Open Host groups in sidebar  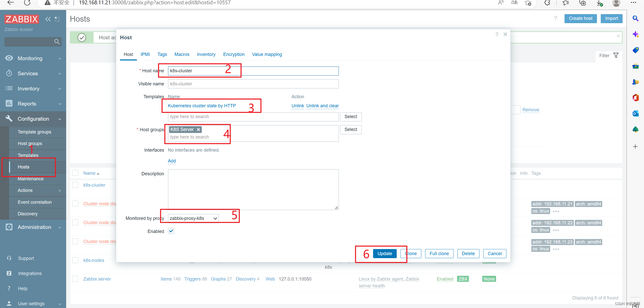point(30,144)
